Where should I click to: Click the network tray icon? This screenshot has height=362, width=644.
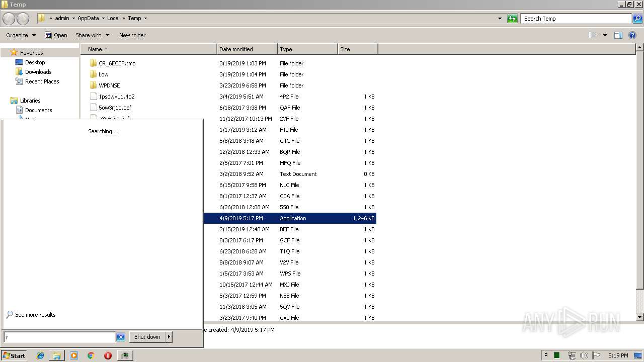[x=572, y=355]
